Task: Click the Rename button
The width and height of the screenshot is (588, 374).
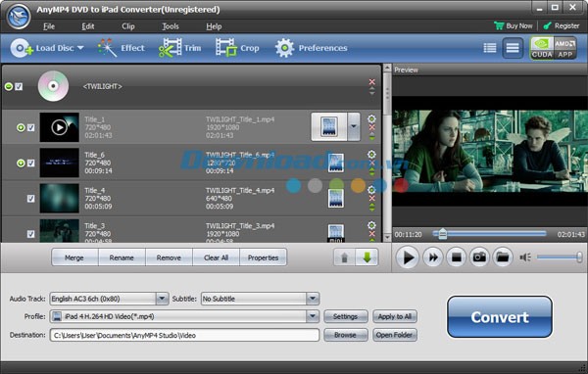Action: pyautogui.click(x=122, y=257)
